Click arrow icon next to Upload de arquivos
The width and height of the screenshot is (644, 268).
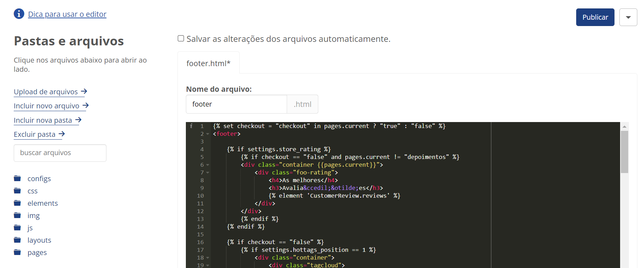point(84,91)
